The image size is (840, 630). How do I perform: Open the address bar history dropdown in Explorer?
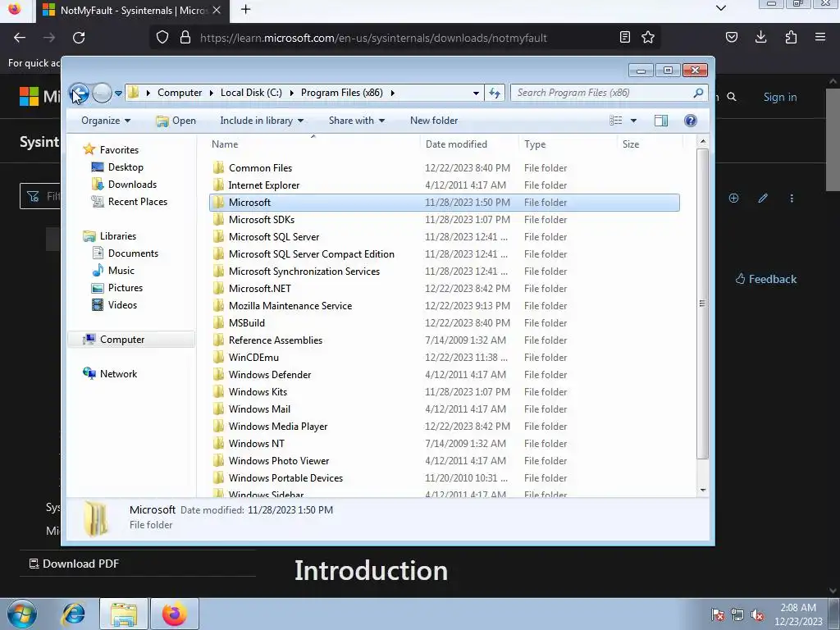[476, 94]
